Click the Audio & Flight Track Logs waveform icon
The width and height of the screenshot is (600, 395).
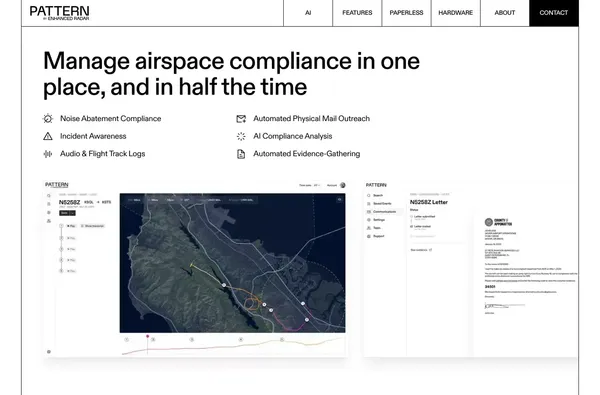tap(48, 154)
